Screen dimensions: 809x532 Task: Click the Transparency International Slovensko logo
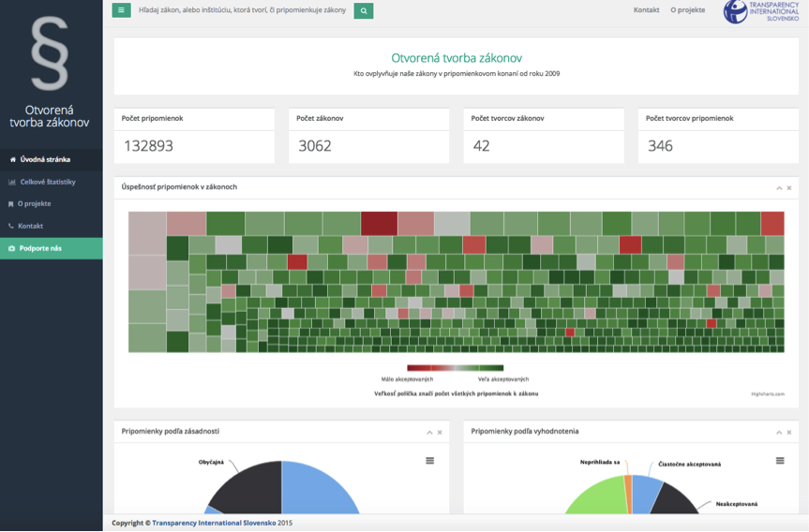click(761, 11)
